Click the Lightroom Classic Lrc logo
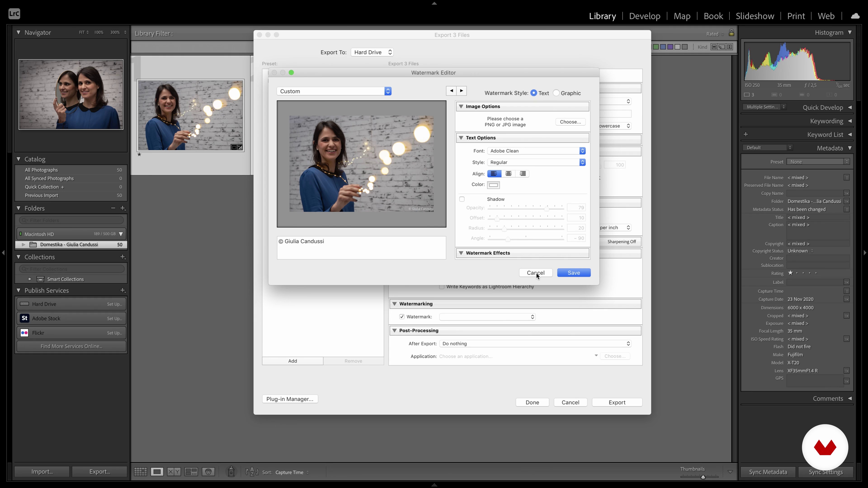The height and width of the screenshot is (488, 868). 14,14
